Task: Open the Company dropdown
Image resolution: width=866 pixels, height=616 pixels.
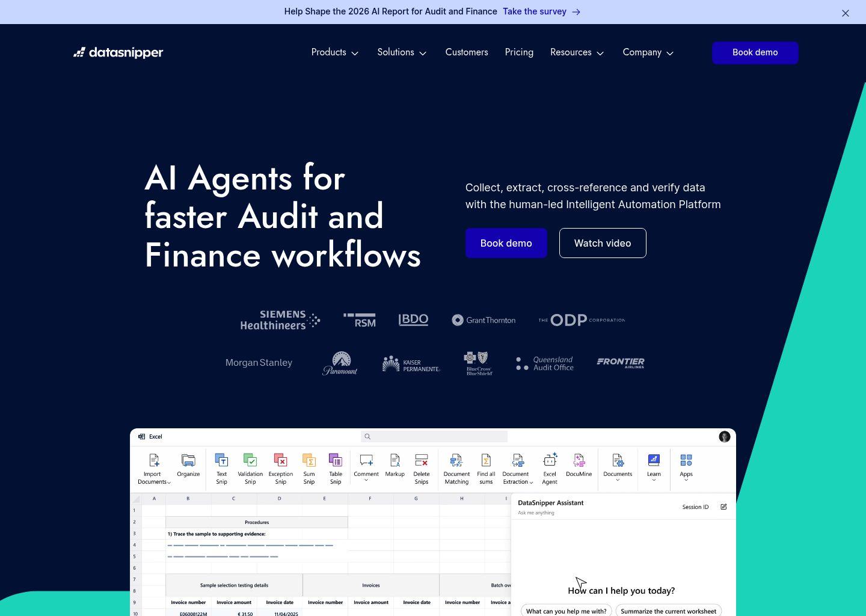Action: 648,53
